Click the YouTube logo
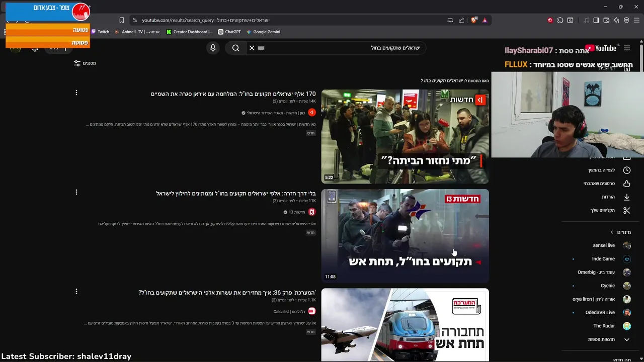 pos(601,48)
